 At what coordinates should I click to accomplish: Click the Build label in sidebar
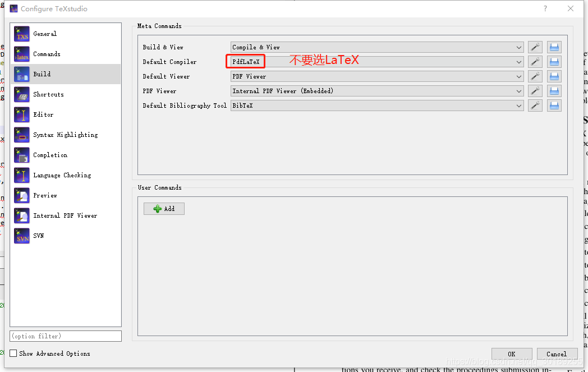[x=42, y=74]
